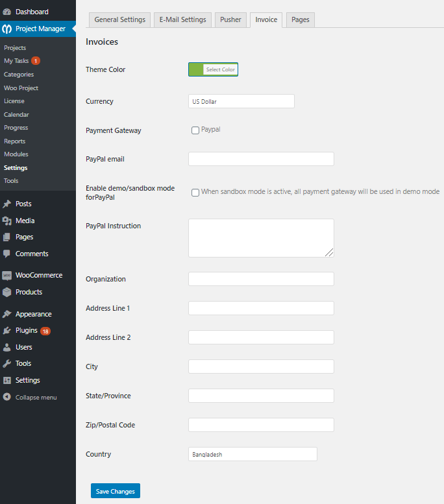Open the Country dropdown showing Bangladesh

(x=253, y=454)
